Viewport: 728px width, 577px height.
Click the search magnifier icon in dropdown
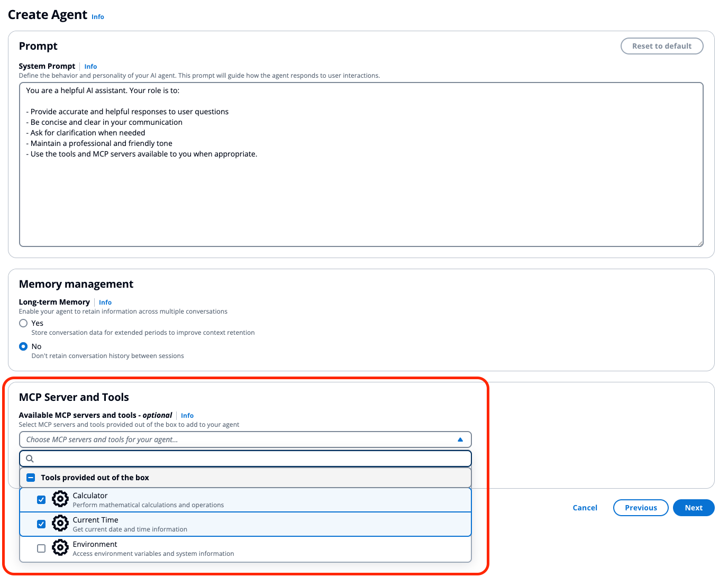(x=30, y=459)
